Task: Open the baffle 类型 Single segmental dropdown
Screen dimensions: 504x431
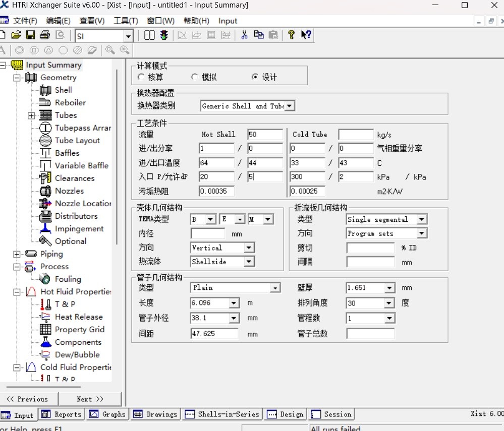Action: point(422,219)
